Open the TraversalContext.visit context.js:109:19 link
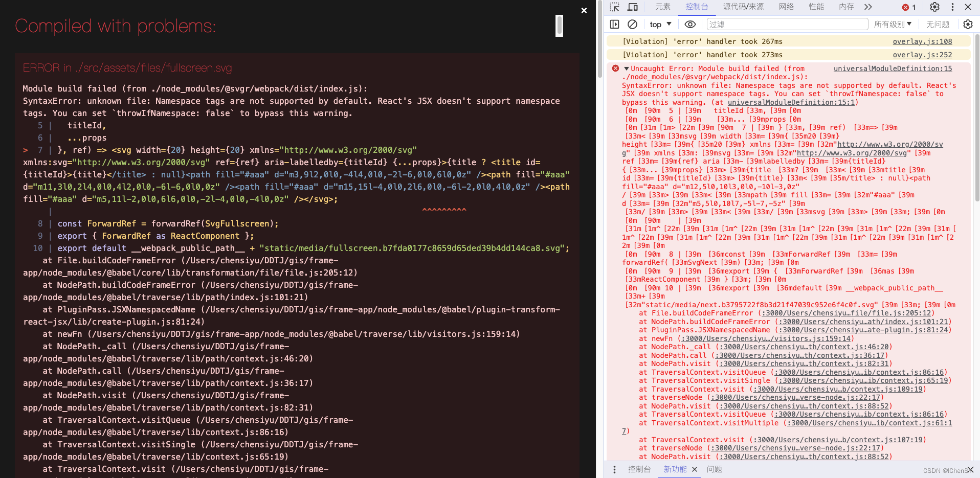Image resolution: width=980 pixels, height=478 pixels. point(838,389)
